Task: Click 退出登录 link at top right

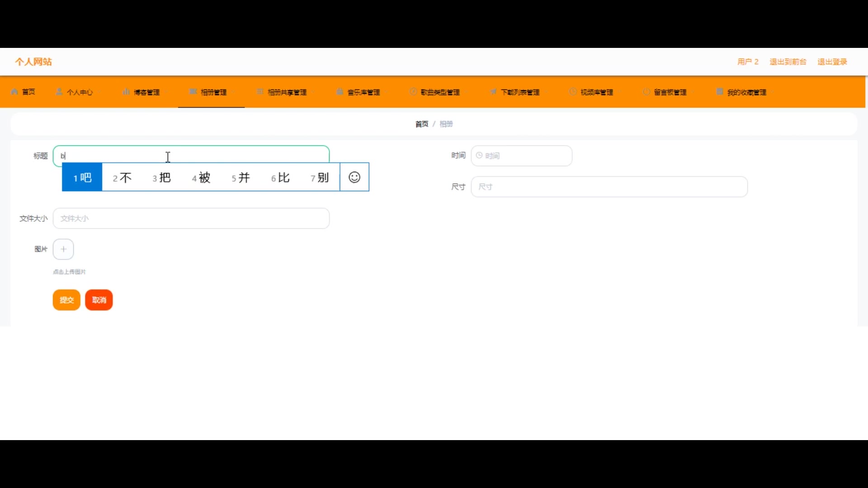Action: pyautogui.click(x=832, y=62)
